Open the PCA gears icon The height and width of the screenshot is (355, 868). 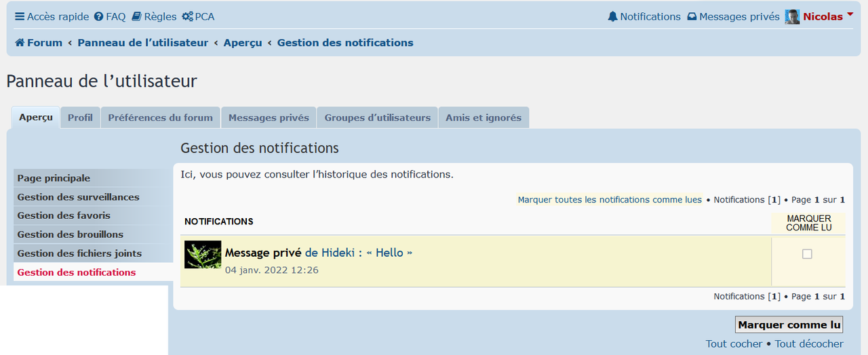pyautogui.click(x=187, y=17)
